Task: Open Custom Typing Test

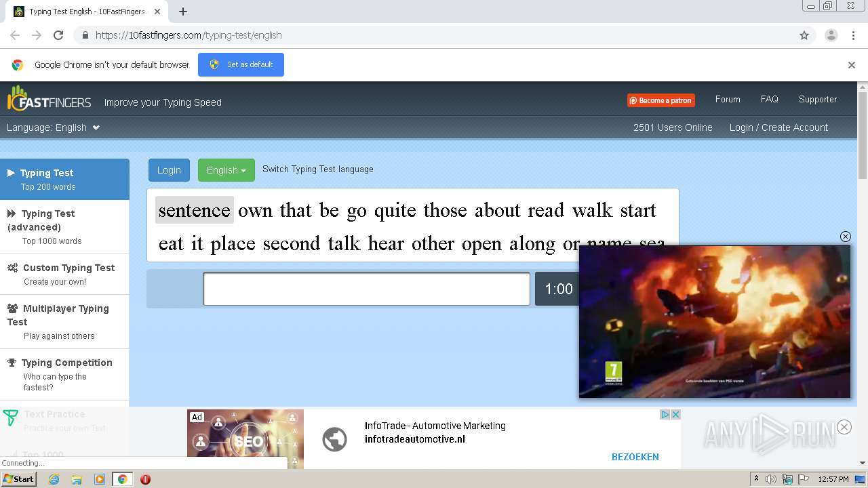Action: click(64, 274)
